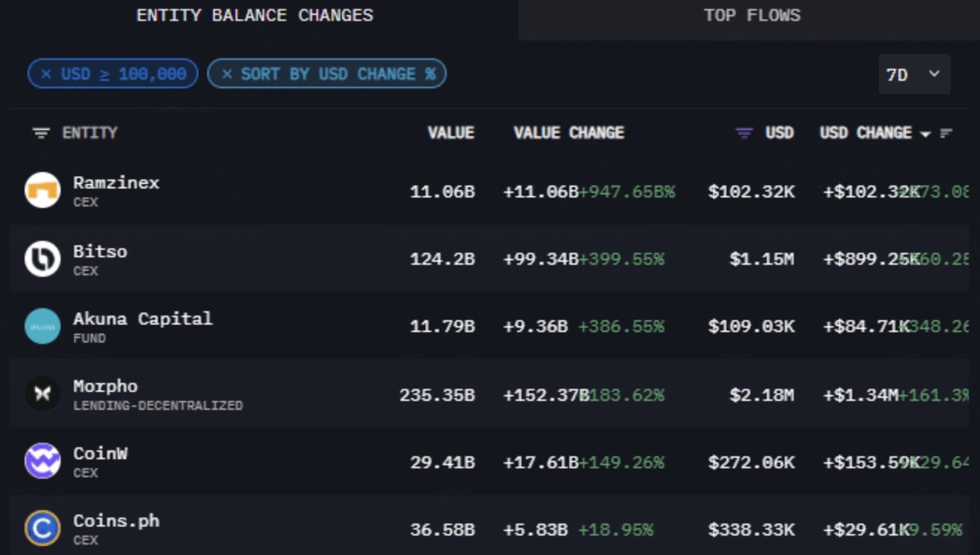Open the Coins.ph entity logo
Viewport: 980px width, 555px height.
point(43,528)
